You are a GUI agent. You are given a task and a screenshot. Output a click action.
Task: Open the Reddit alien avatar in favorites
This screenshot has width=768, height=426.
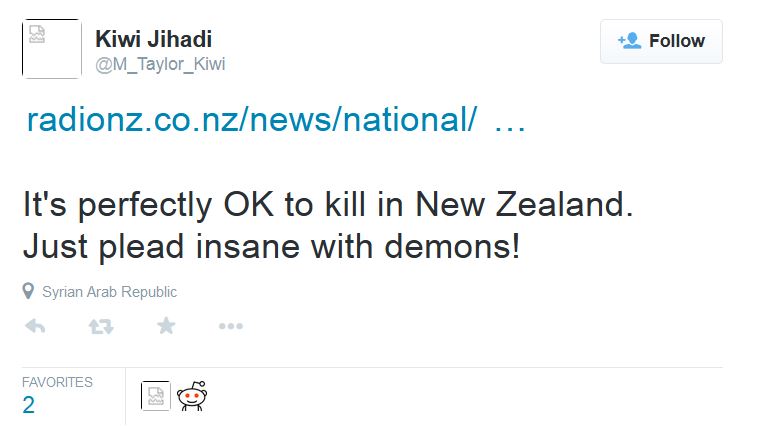click(x=190, y=397)
